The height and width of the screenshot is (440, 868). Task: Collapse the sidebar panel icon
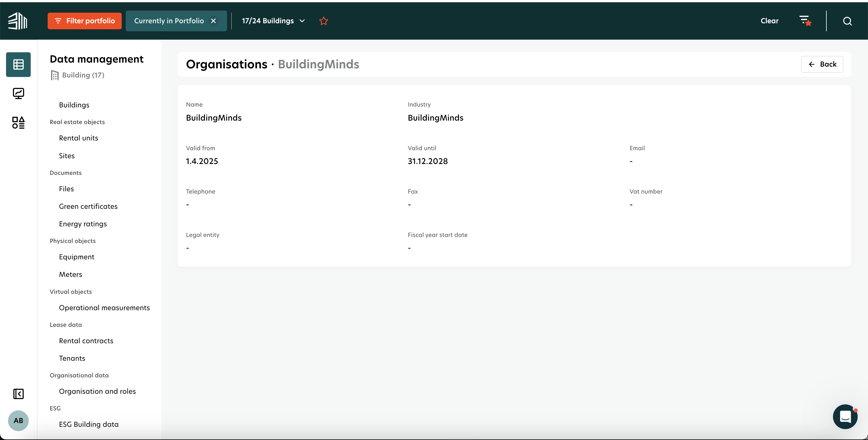click(18, 394)
